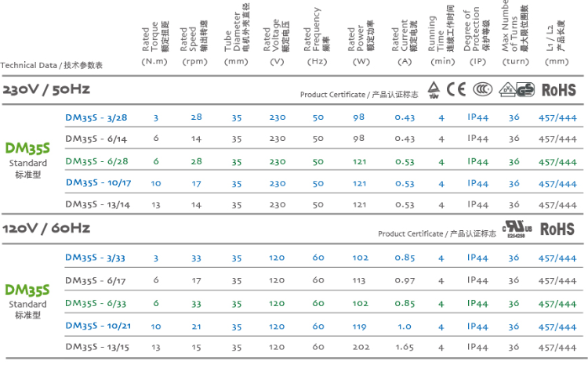Click the VDE triangle certificate icon
588x368 pixels.
tap(507, 90)
